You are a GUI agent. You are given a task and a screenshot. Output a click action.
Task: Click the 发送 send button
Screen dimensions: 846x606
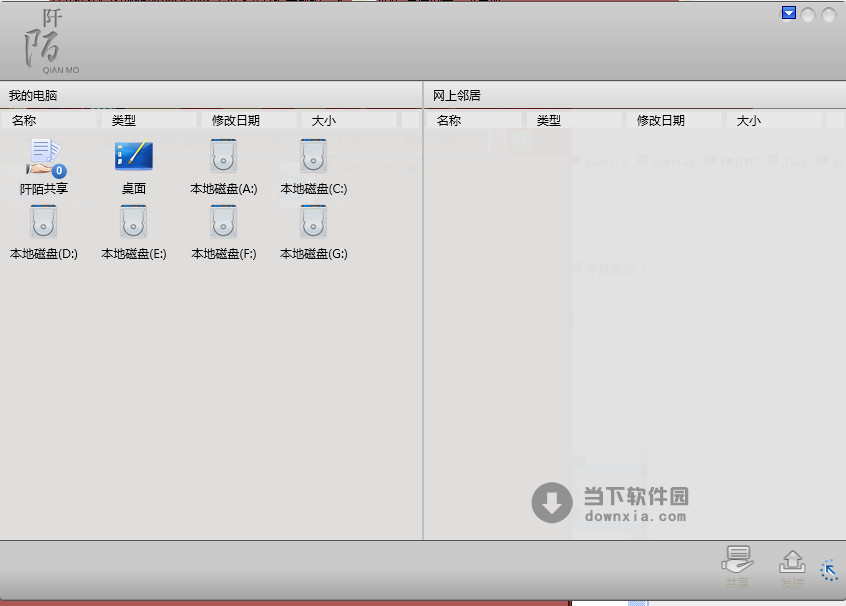792,566
